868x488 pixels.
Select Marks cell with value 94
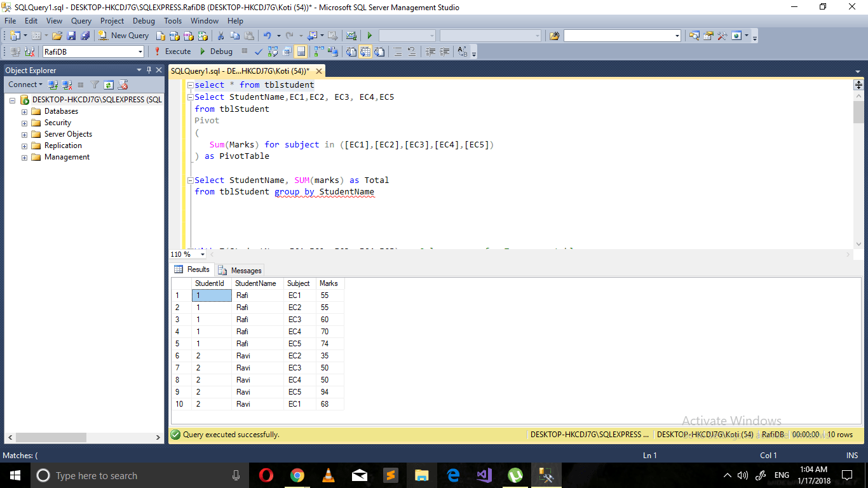[x=330, y=392]
